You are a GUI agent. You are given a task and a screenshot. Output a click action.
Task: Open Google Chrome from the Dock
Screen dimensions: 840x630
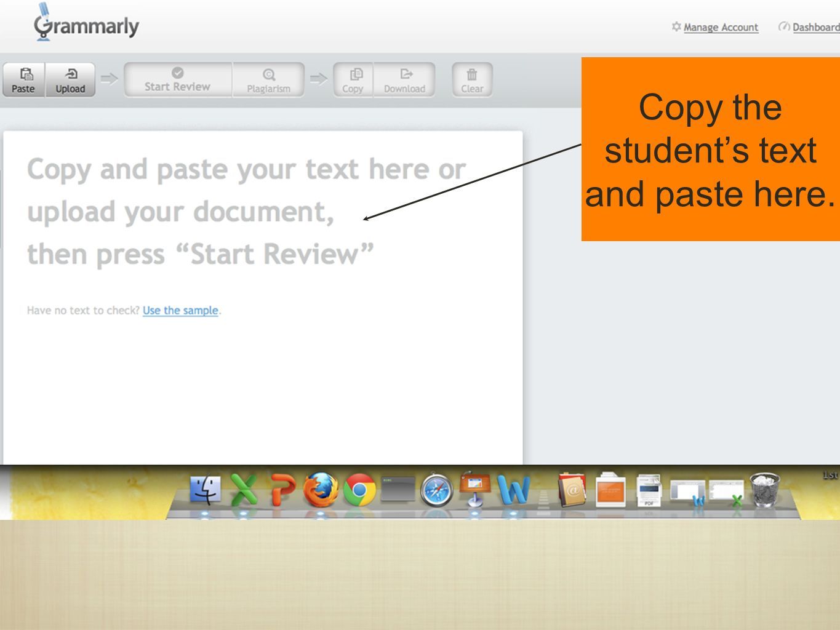click(359, 490)
